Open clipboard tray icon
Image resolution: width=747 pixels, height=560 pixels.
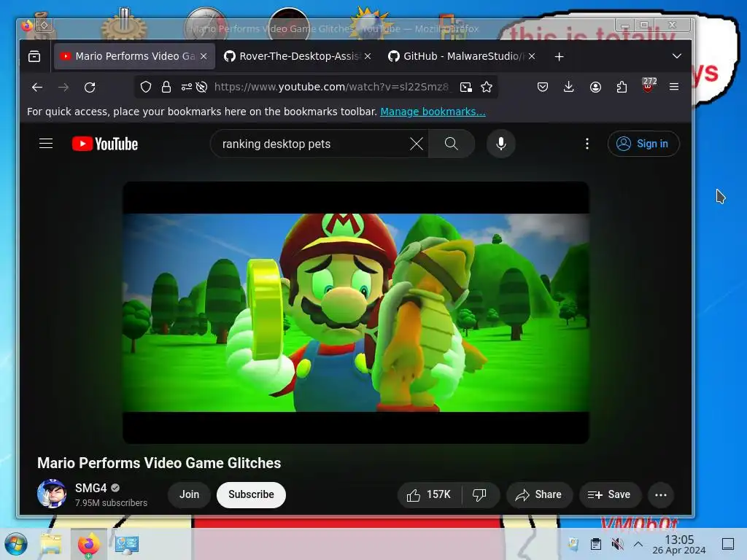595,544
